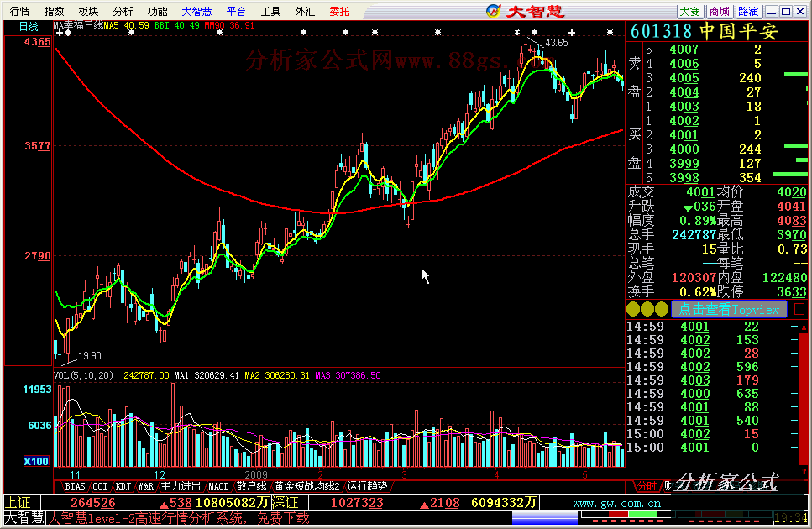The image size is (812, 529).
Task: Click the diamond marker at chart's top left
Action: tap(68, 33)
